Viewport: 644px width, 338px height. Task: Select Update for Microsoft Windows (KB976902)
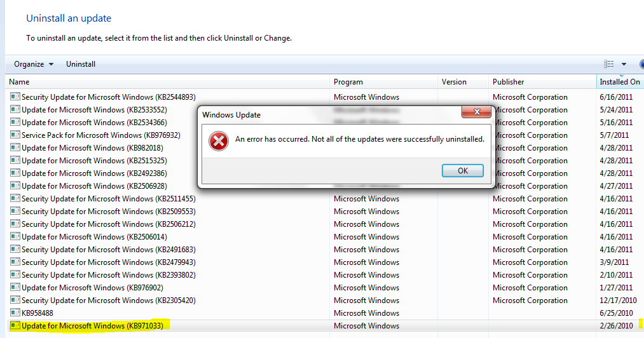92,288
